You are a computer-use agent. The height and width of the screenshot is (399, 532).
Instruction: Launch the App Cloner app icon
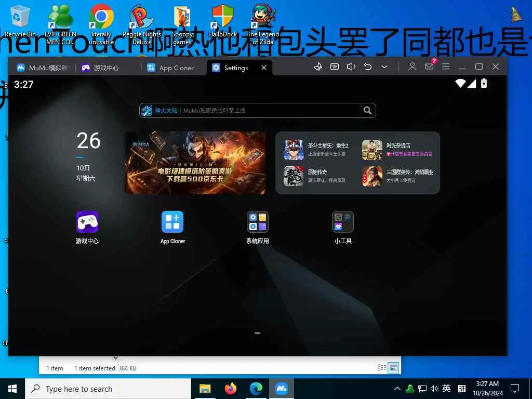click(x=172, y=222)
